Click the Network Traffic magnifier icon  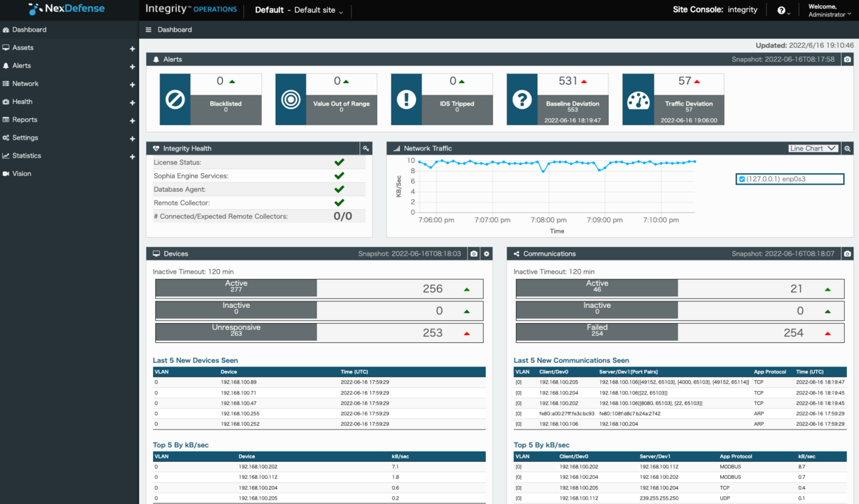(x=848, y=149)
